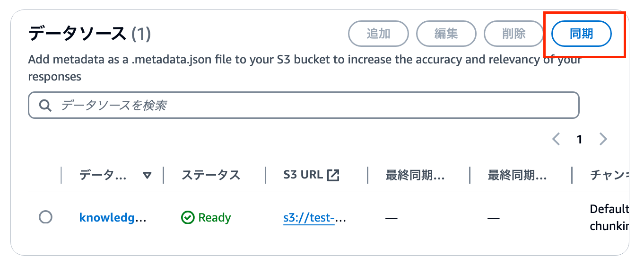Open the knowledg… data source link
Image resolution: width=644 pixels, height=267 pixels.
[113, 218]
